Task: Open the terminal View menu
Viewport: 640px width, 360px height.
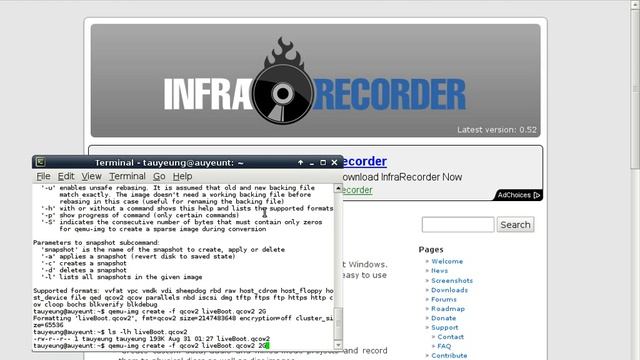Action: pos(91,176)
